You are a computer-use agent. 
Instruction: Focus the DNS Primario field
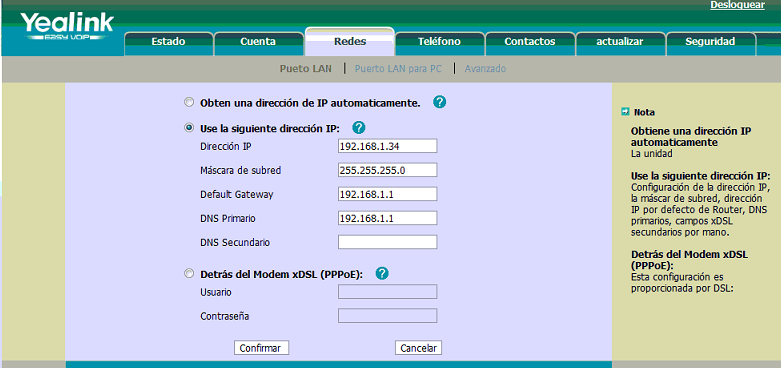pyautogui.click(x=388, y=218)
